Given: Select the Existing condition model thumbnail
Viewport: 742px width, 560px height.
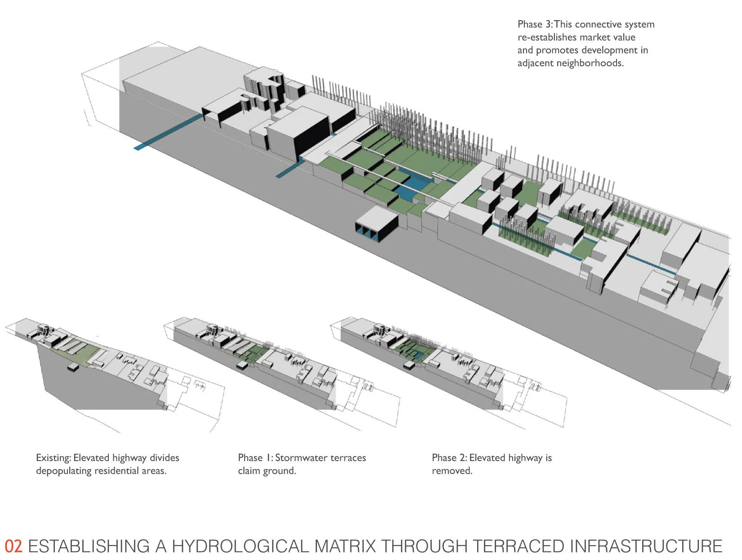Looking at the screenshot, I should (115, 376).
